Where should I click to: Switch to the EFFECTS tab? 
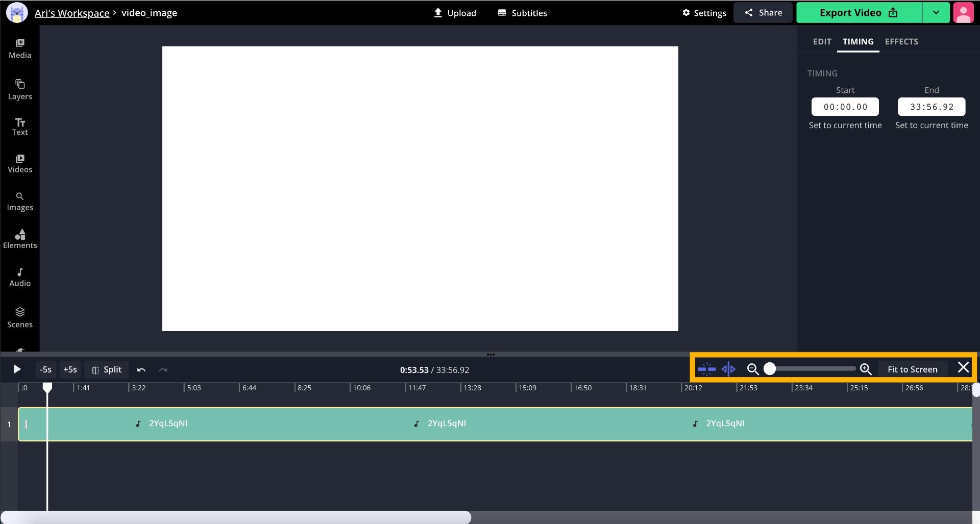(x=901, y=42)
